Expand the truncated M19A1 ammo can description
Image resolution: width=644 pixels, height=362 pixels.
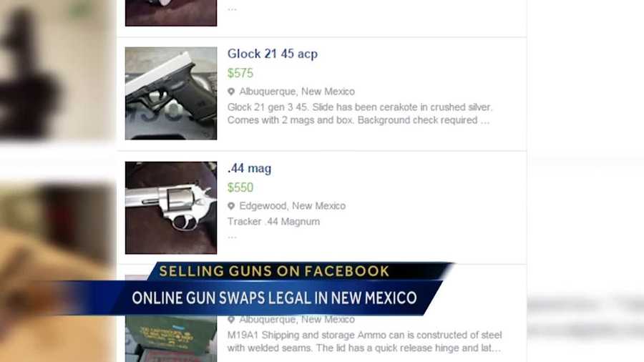[496, 348]
